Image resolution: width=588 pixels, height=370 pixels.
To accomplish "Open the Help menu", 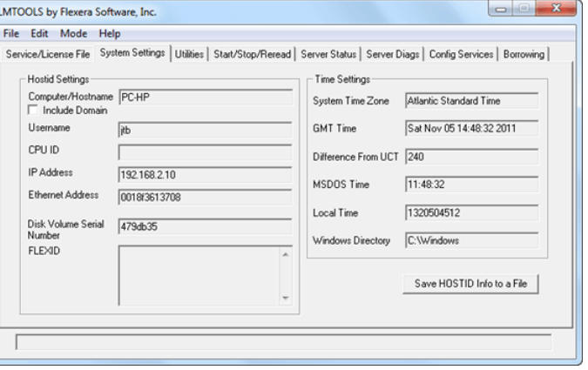I will click(x=110, y=34).
